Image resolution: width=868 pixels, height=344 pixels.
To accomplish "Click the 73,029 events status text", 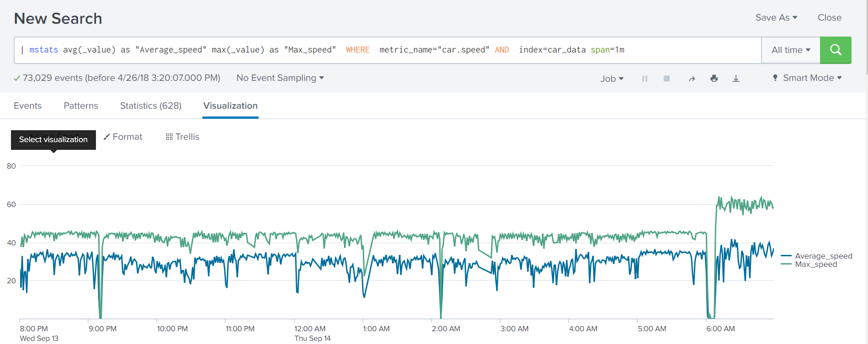I will [x=122, y=78].
